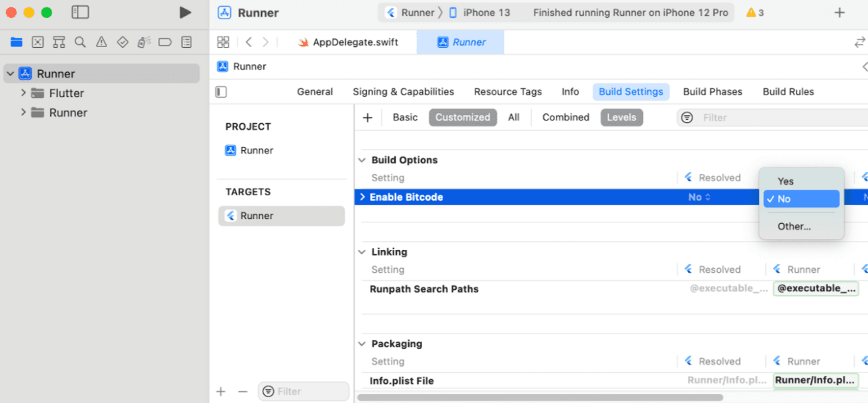Image resolution: width=868 pixels, height=403 pixels.
Task: Click the @executable_... value in Runner column
Action: [x=815, y=289]
